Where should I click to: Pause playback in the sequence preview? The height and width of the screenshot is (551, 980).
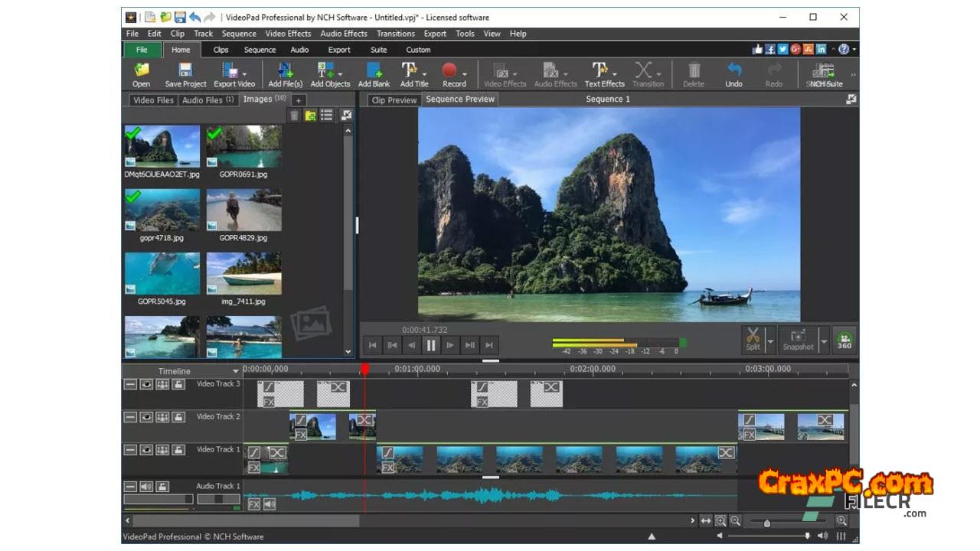431,345
